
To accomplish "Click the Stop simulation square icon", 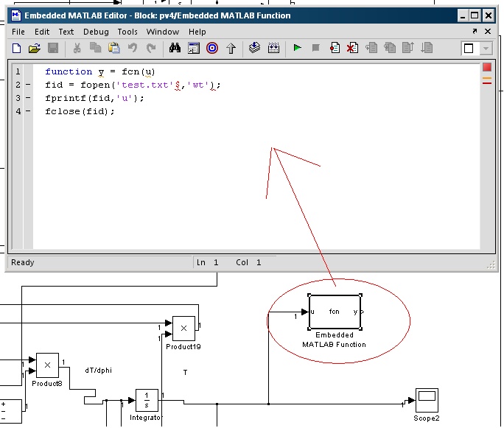I will (316, 49).
